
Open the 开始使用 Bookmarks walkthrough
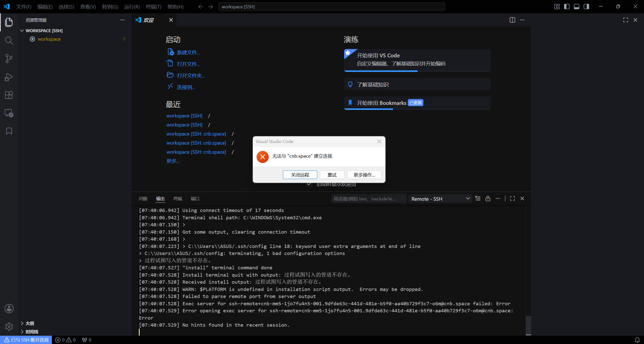pyautogui.click(x=417, y=103)
